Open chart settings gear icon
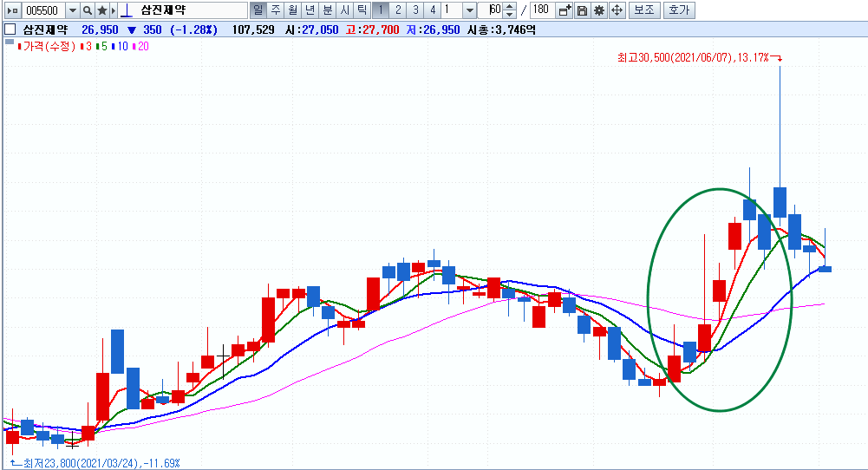This screenshot has height=470, width=868. click(x=599, y=10)
